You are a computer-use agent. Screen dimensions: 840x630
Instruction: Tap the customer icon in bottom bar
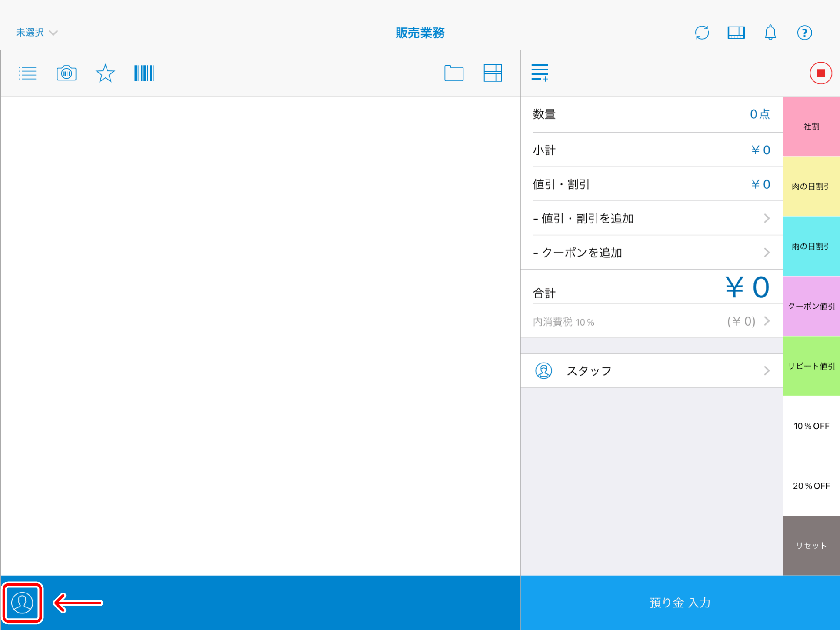click(x=22, y=603)
